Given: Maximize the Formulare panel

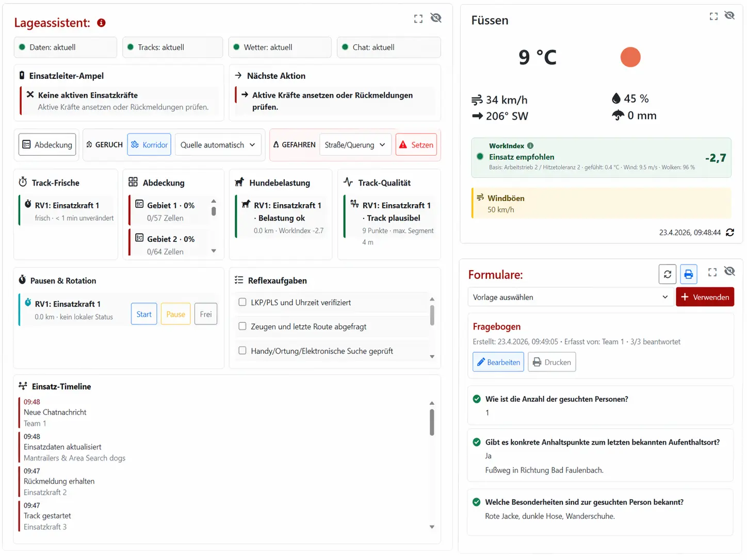Looking at the screenshot, I should (712, 272).
